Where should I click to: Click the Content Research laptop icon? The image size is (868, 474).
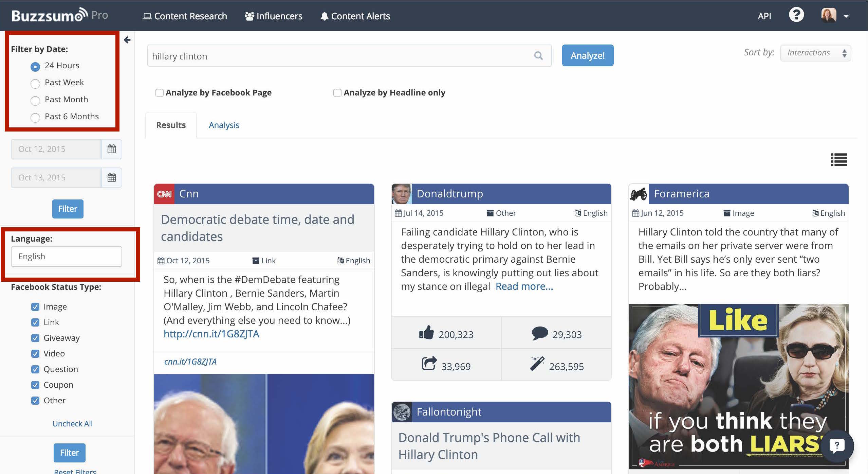coord(147,16)
